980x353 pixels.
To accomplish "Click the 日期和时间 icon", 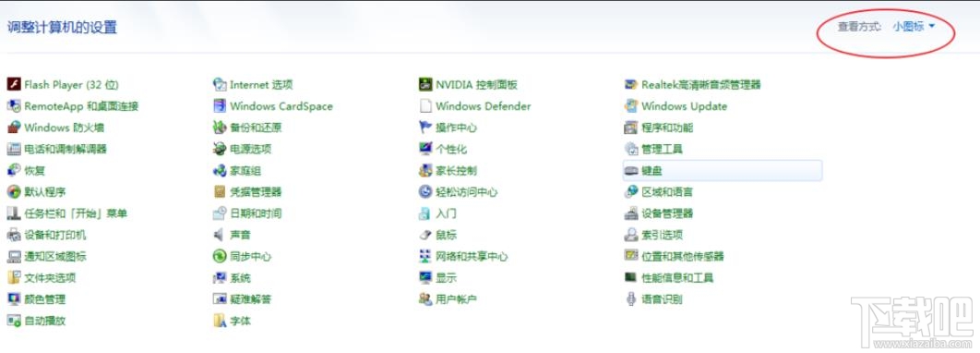I will tap(220, 213).
